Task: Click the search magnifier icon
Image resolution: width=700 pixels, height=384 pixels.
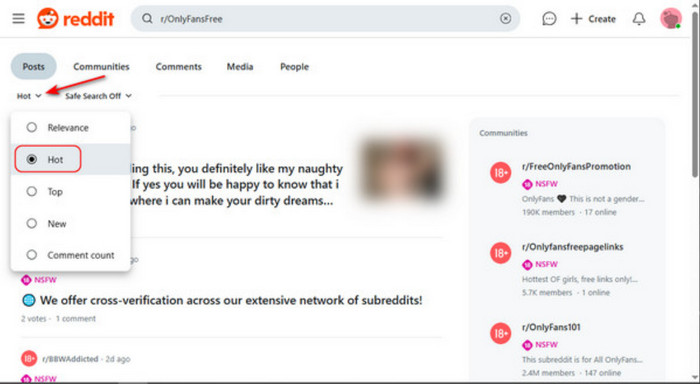Action: tap(147, 19)
